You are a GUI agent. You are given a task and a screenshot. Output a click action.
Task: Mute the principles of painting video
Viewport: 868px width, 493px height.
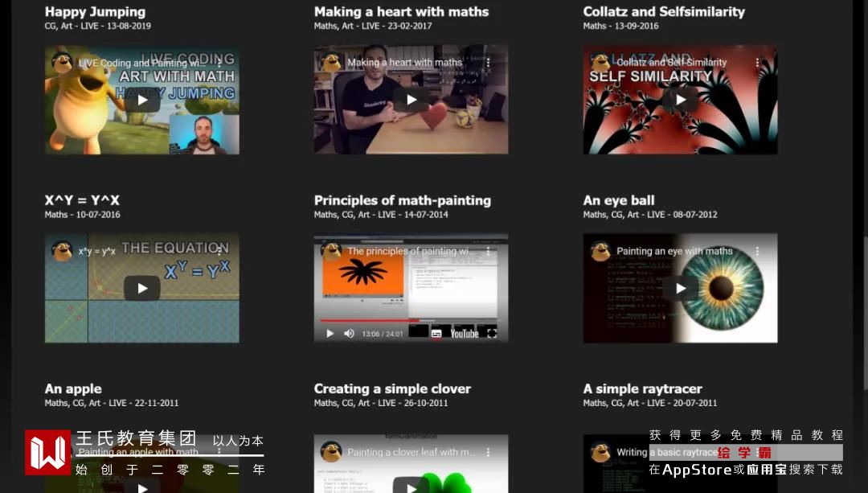(x=349, y=334)
